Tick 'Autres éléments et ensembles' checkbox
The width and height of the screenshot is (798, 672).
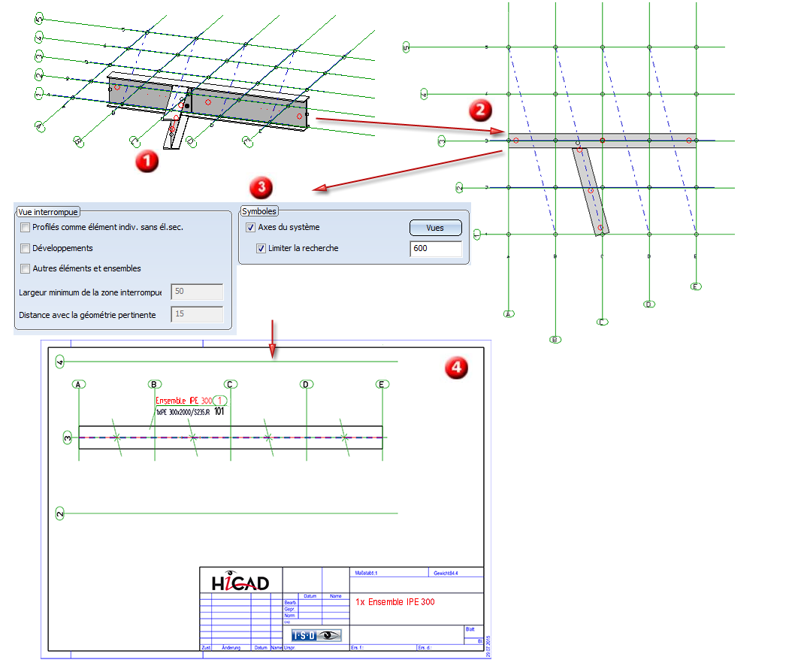pyautogui.click(x=26, y=268)
